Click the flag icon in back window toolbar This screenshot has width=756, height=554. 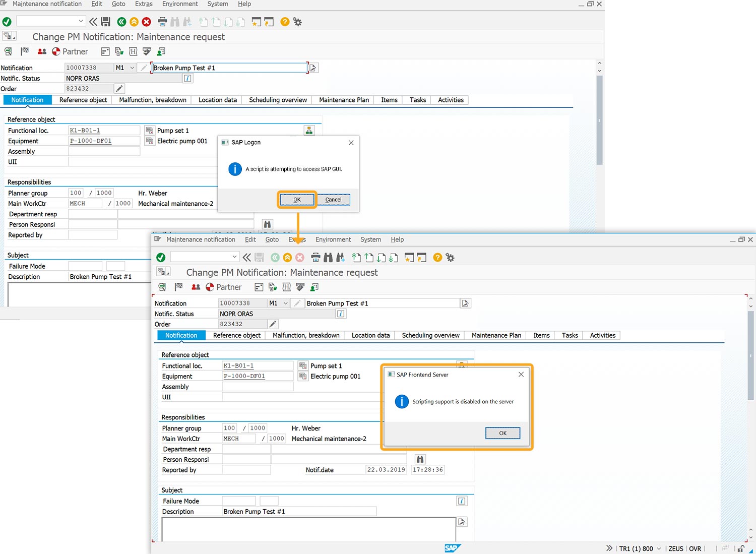[x=25, y=51]
